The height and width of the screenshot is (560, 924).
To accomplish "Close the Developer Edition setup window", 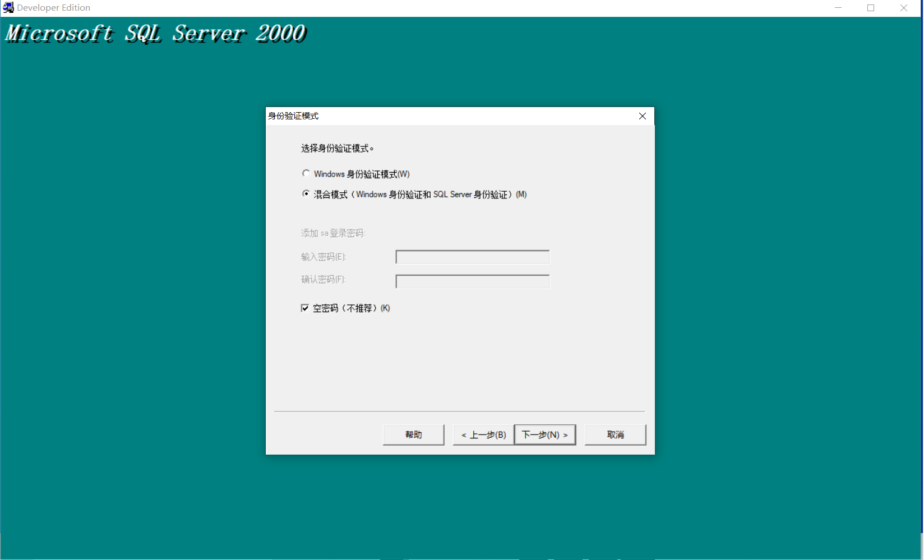I will (904, 8).
